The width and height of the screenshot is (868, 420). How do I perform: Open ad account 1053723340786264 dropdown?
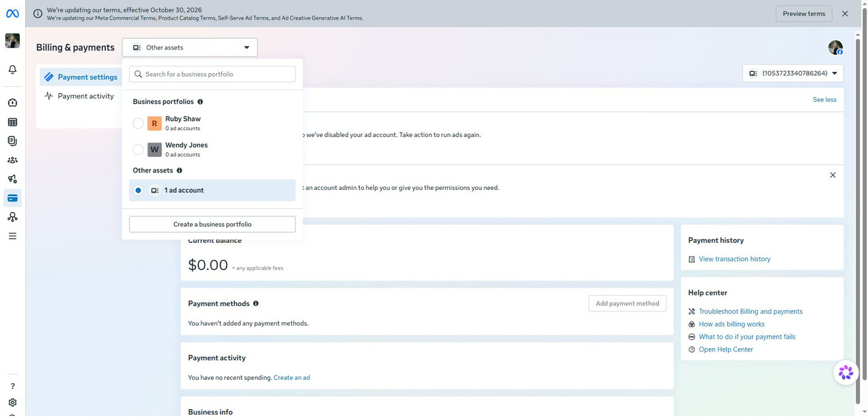tap(793, 73)
